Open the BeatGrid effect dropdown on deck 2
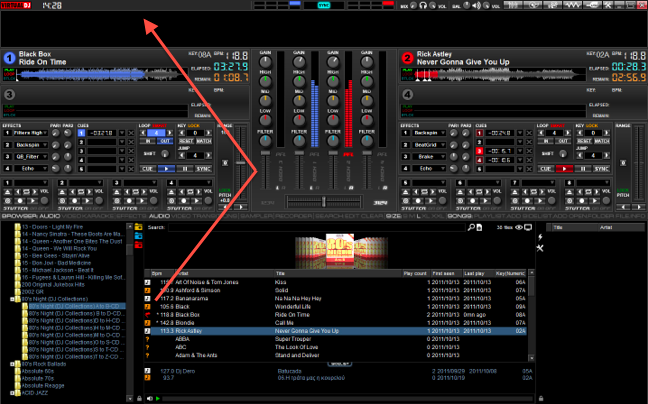Viewport: 648px width, 404px height. pos(429,145)
